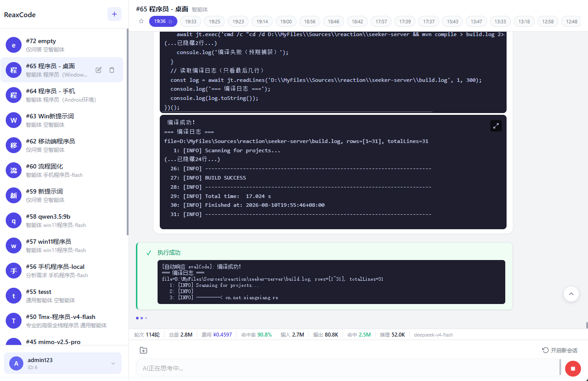Open the 17:57 history tab
Screen dimensions: 588x381
click(382, 21)
